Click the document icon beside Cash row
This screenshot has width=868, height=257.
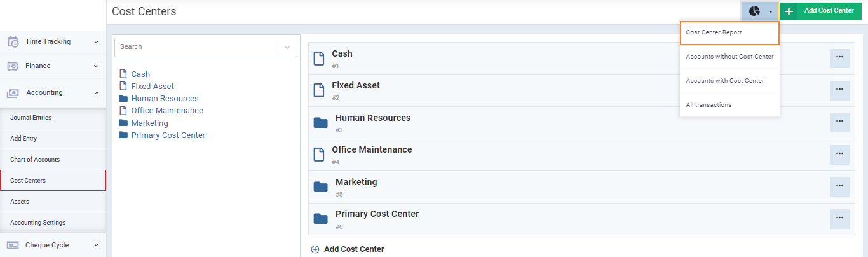[320, 59]
